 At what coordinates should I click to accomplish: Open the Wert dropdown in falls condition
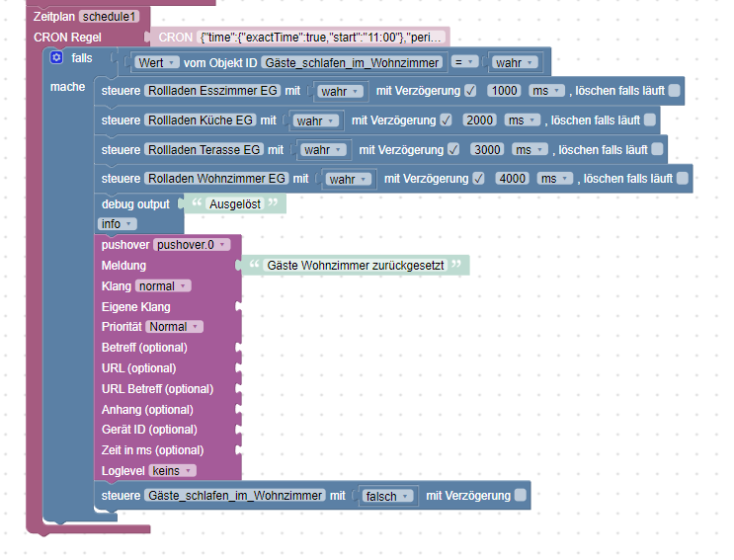(x=157, y=62)
